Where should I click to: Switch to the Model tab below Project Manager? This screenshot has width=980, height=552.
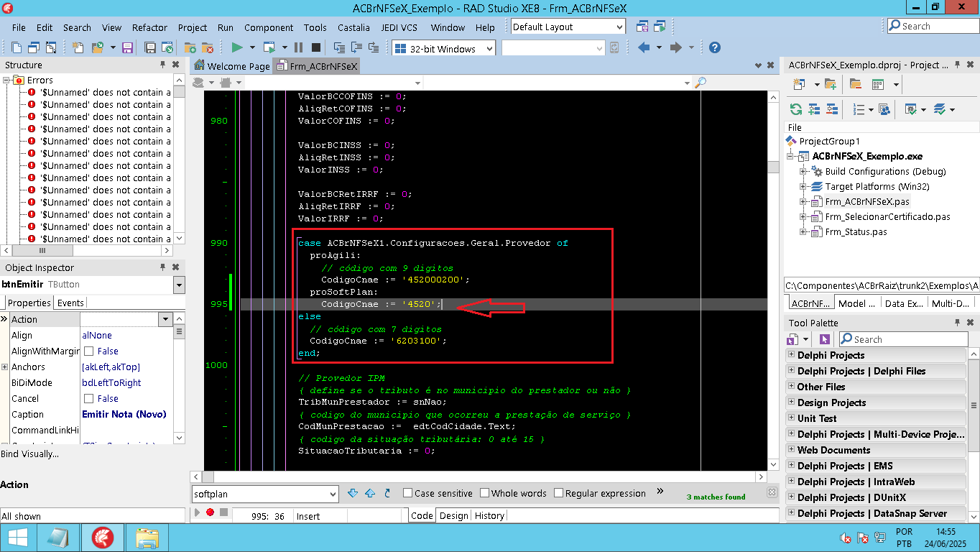click(857, 303)
